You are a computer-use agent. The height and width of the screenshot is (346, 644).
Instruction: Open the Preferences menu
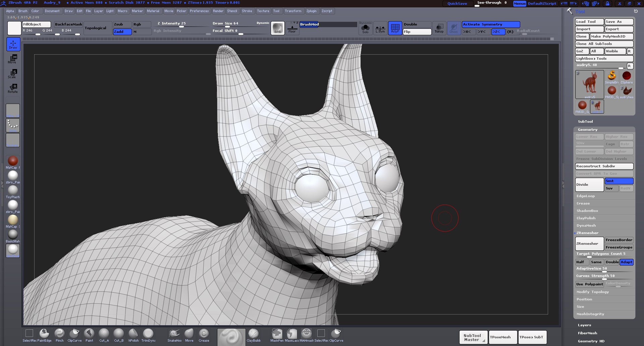[200, 11]
